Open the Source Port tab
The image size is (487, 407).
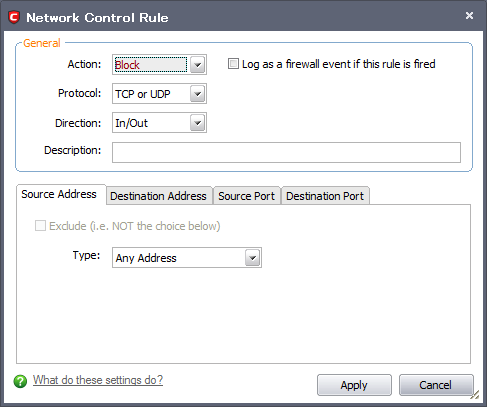tap(247, 196)
